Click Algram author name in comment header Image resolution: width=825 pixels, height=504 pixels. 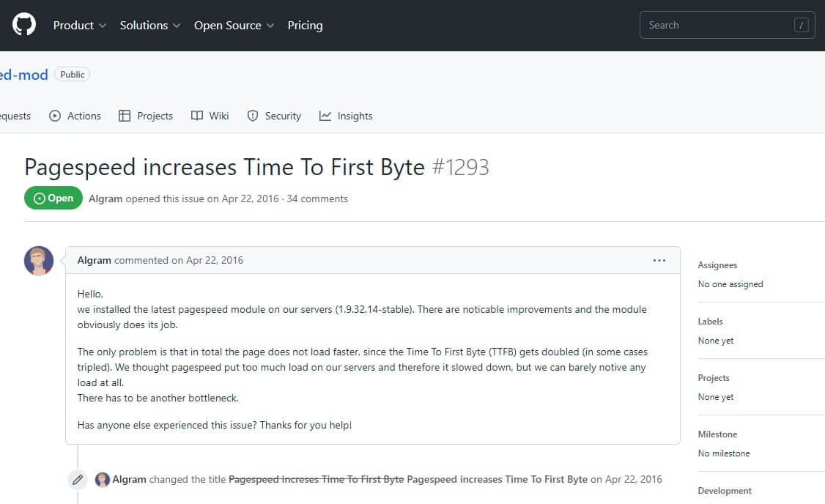tap(95, 260)
